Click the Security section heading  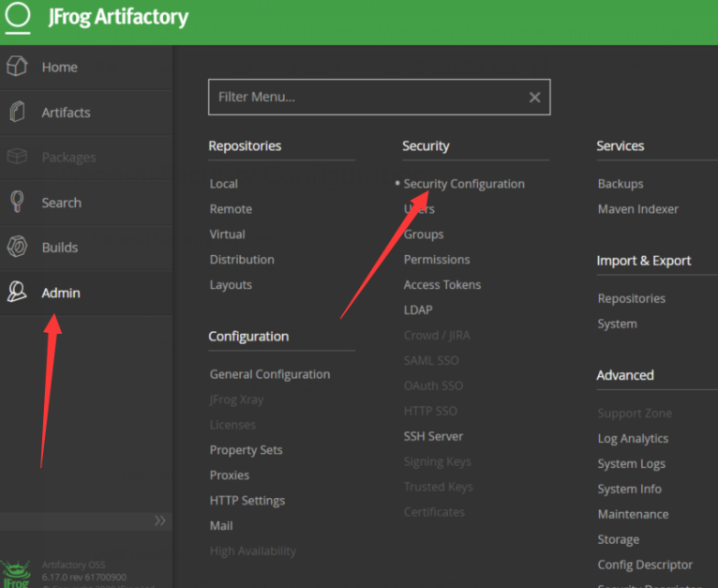coord(426,146)
